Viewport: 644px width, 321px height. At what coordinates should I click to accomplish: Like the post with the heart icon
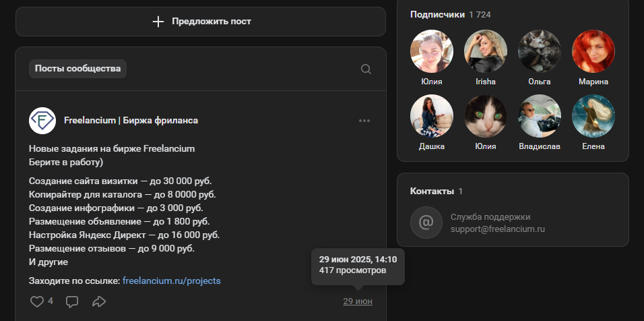[x=37, y=301]
